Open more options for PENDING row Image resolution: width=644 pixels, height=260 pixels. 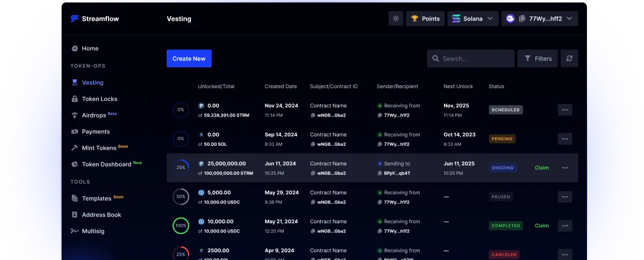pos(565,139)
